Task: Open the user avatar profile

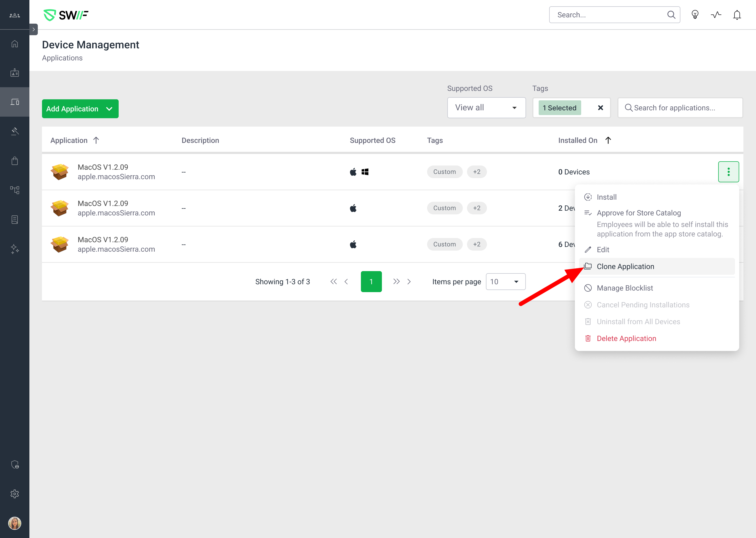Action: coord(14,524)
